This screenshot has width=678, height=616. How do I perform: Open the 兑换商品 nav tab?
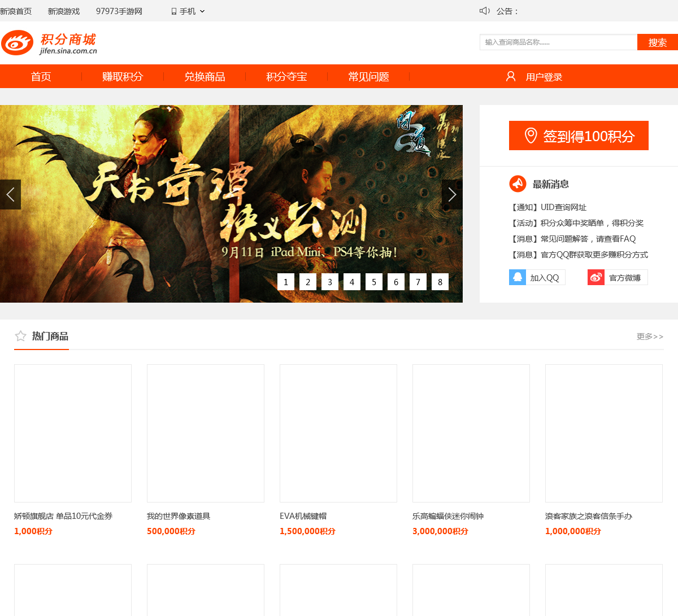tap(205, 76)
